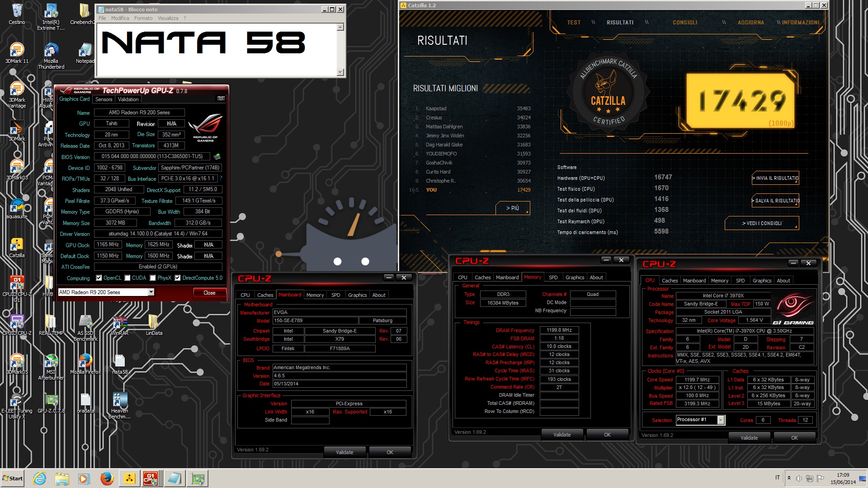
Task: Click SALVA IL RISULTATO button in Catzilla
Action: pos(775,201)
